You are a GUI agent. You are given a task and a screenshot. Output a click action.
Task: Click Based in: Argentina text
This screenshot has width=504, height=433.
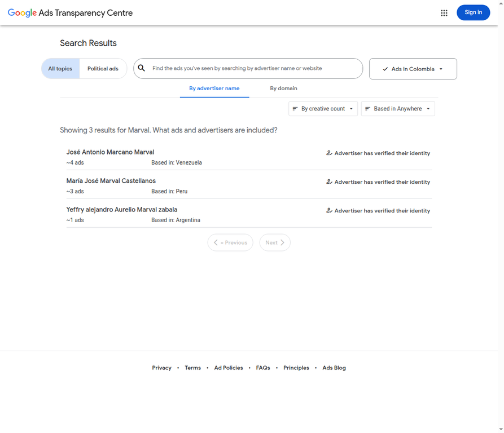(176, 220)
